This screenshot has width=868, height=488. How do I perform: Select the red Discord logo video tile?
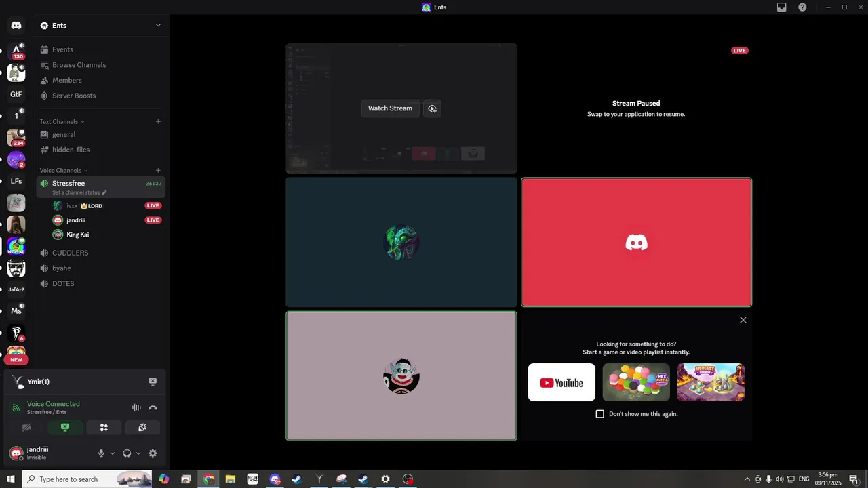click(636, 242)
